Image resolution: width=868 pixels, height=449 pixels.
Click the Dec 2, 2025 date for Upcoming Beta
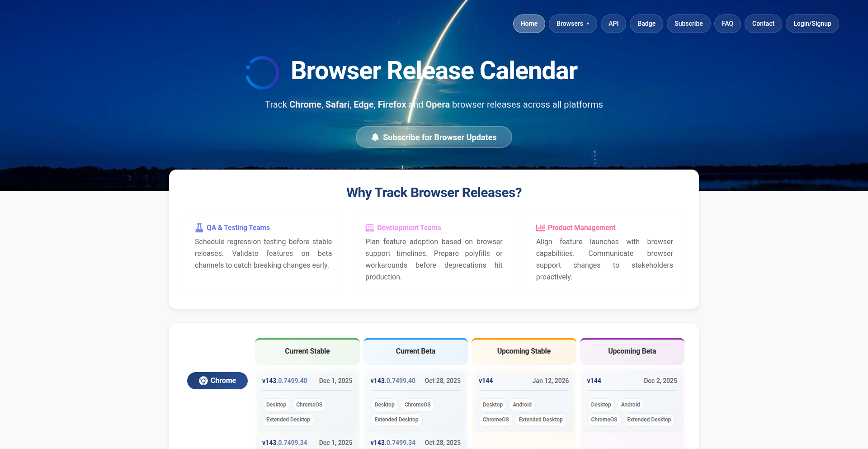pyautogui.click(x=660, y=381)
